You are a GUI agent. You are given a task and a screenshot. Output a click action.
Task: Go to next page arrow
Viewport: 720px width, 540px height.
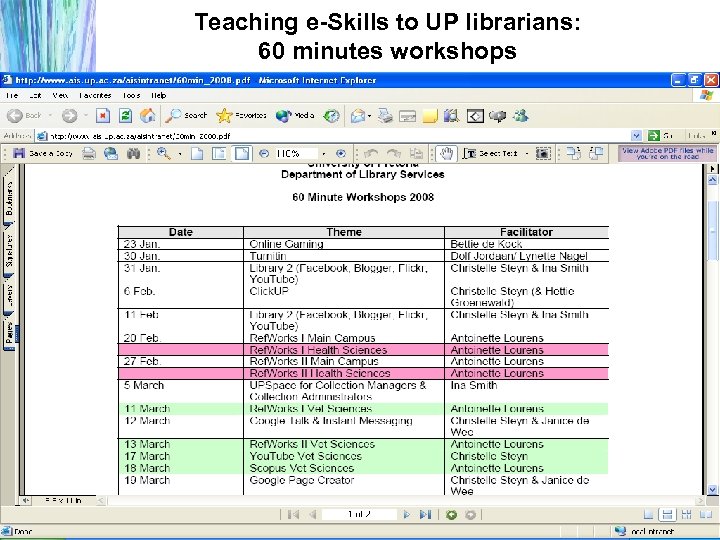point(406,514)
